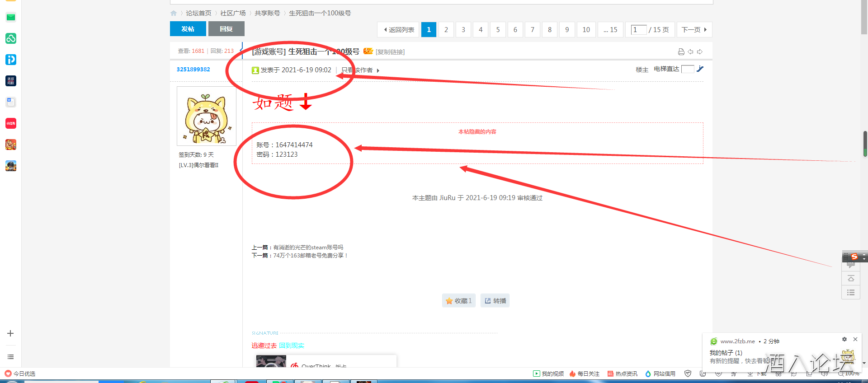Image resolution: width=868 pixels, height=383 pixels.
Task: Click the Sogou input method S icon
Action: click(x=854, y=257)
